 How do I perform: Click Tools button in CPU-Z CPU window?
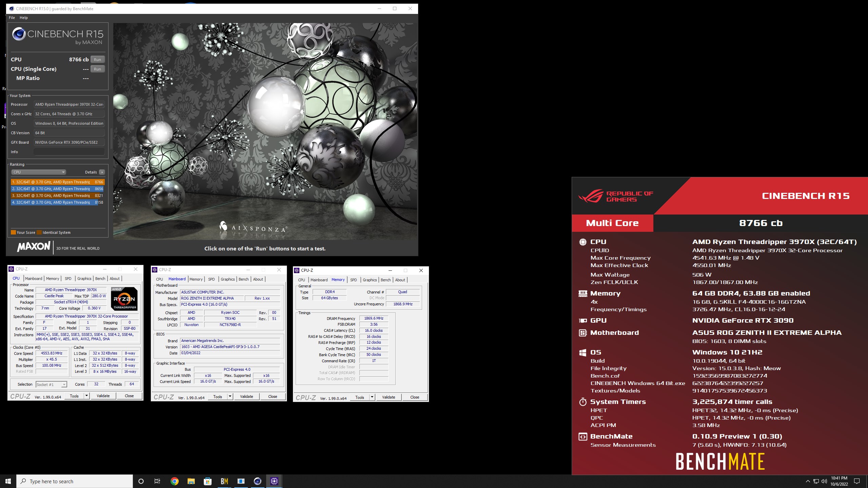click(x=74, y=396)
